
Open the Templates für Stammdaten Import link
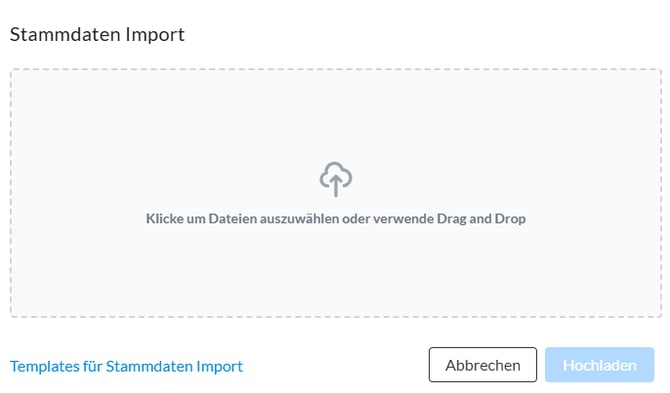[126, 366]
